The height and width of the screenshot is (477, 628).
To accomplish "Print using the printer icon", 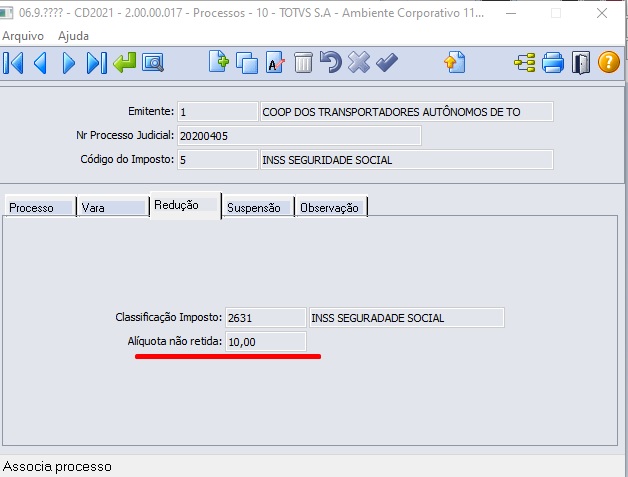I will coord(553,63).
